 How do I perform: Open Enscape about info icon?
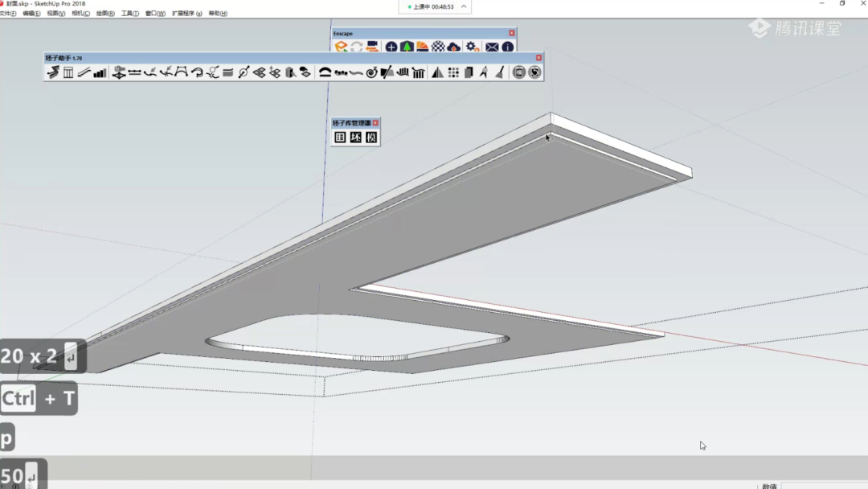tap(508, 47)
